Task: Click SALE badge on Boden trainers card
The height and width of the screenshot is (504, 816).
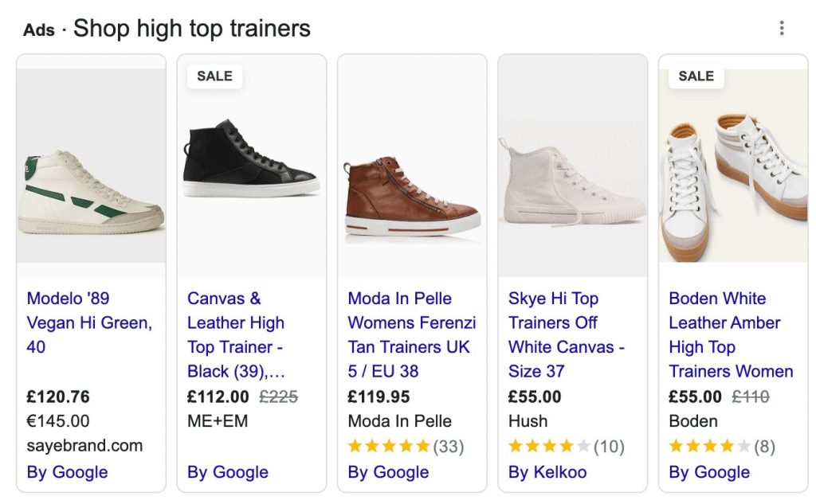Action: (x=696, y=76)
